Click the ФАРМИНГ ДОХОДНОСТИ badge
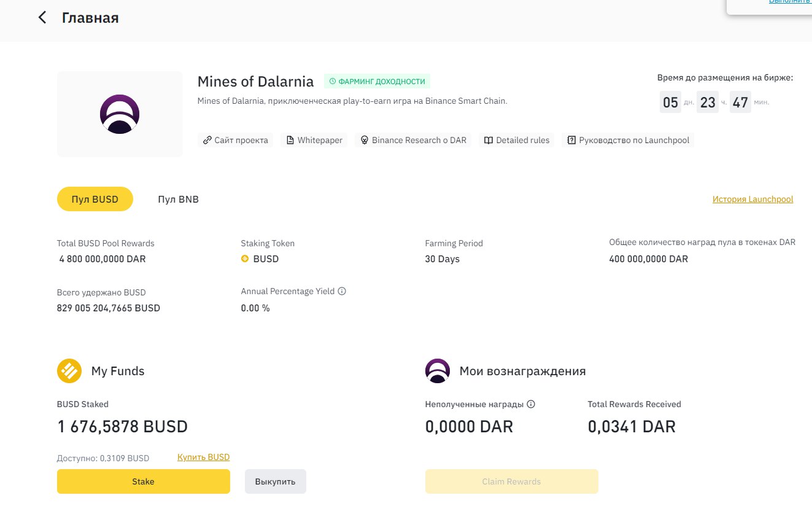 pos(377,81)
